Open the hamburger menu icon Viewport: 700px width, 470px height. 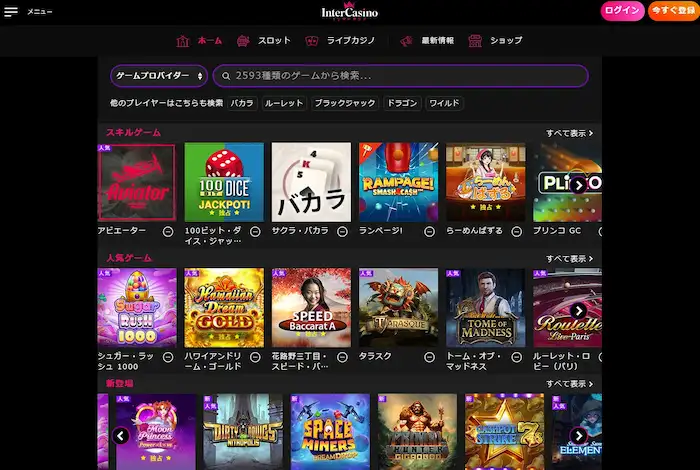point(11,12)
